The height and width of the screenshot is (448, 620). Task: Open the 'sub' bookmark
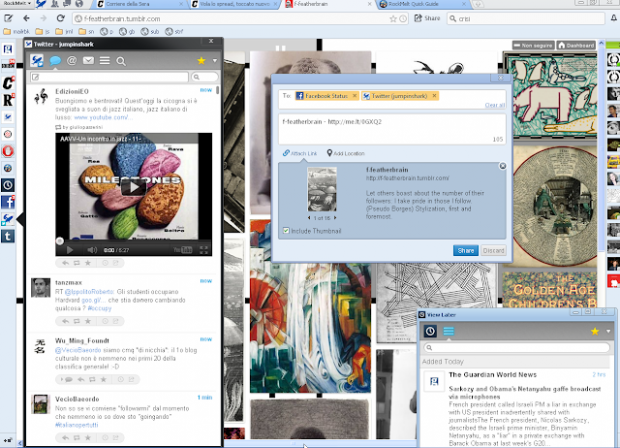[150, 31]
